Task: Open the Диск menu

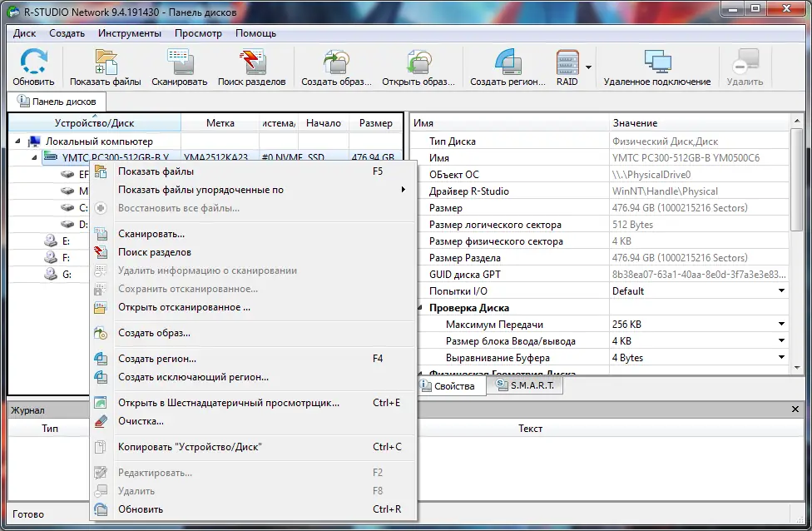Action: (x=24, y=33)
